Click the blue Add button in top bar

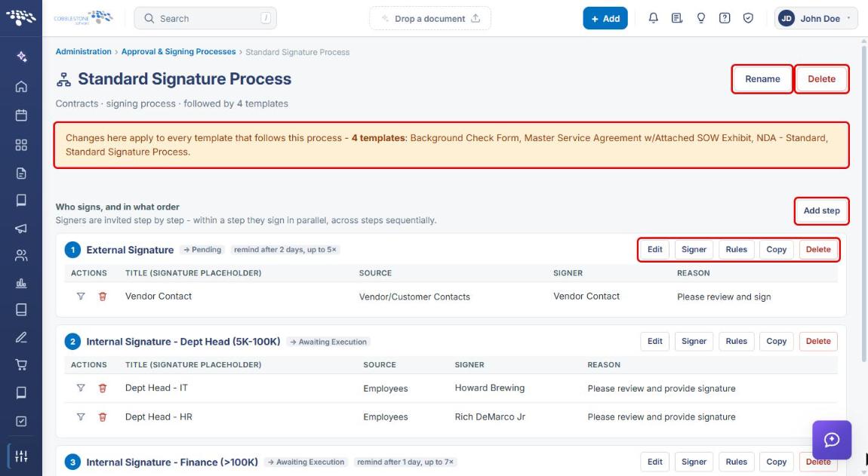[605, 18]
